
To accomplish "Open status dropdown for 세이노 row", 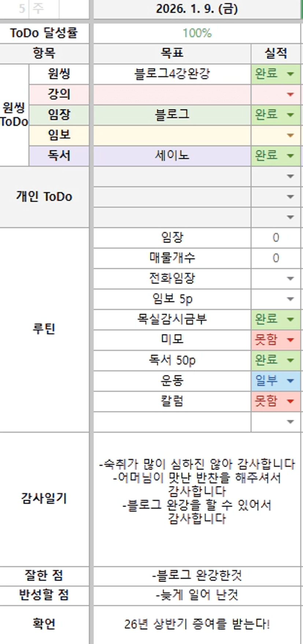I will (290, 156).
